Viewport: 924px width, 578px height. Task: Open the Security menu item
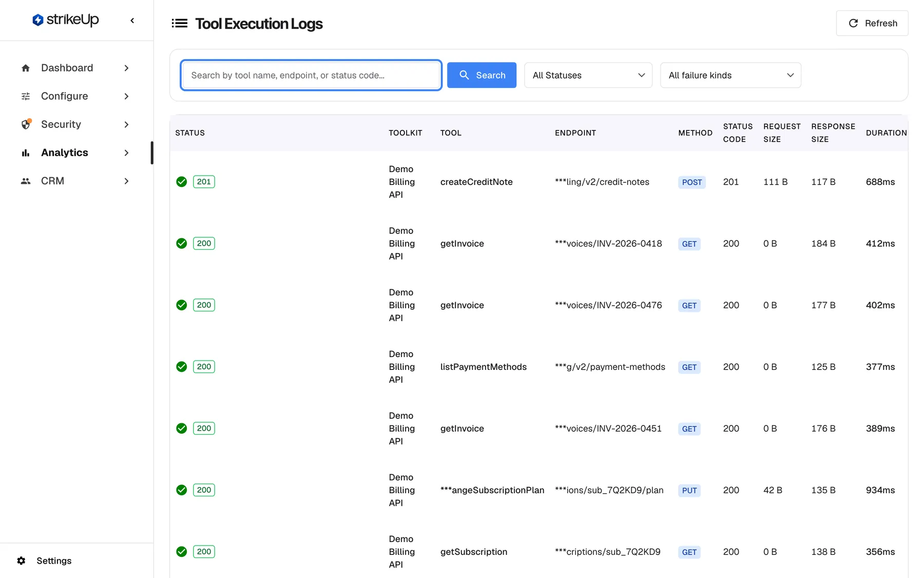[75, 124]
